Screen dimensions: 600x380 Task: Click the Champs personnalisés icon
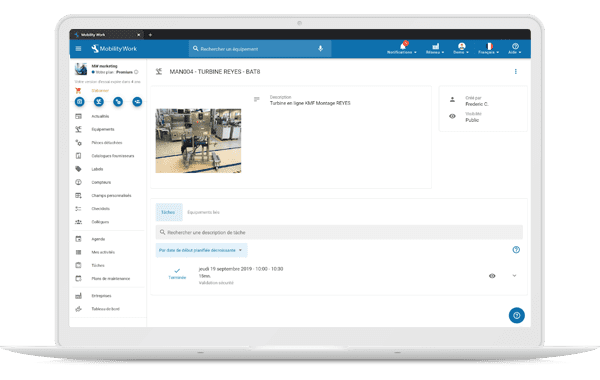tap(78, 196)
